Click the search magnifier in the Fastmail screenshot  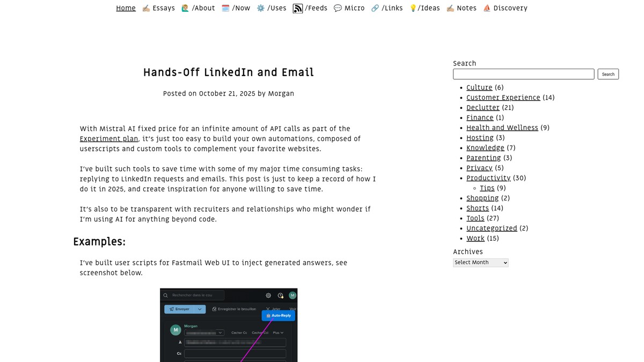(x=166, y=295)
